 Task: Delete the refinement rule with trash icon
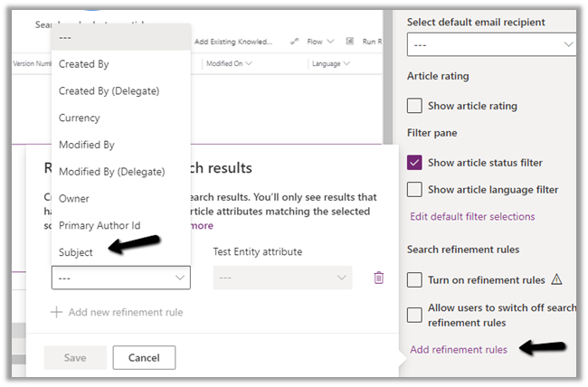tap(378, 278)
